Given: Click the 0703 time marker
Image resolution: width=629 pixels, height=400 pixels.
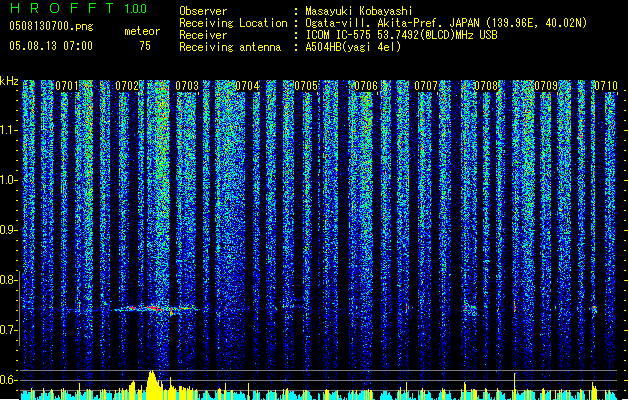Looking at the screenshot, I should click(187, 86).
